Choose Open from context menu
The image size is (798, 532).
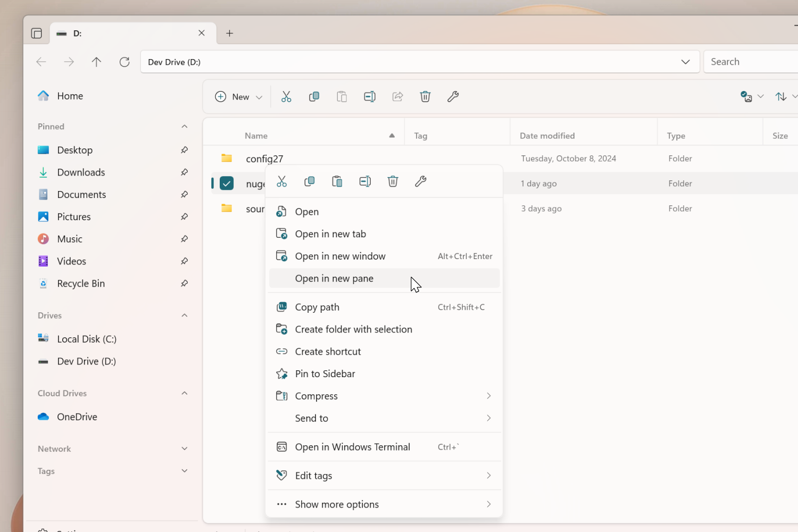coord(384,212)
